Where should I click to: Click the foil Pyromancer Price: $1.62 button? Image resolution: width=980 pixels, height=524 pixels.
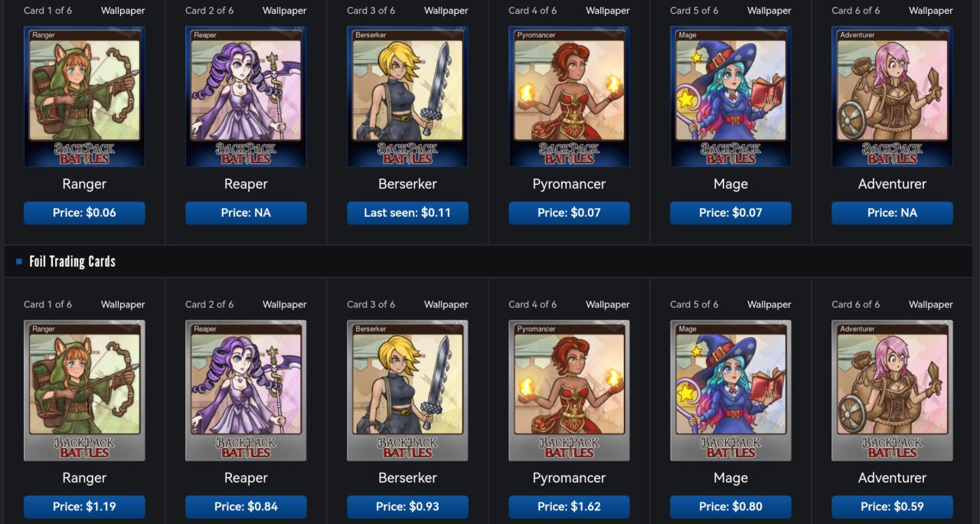(x=569, y=506)
